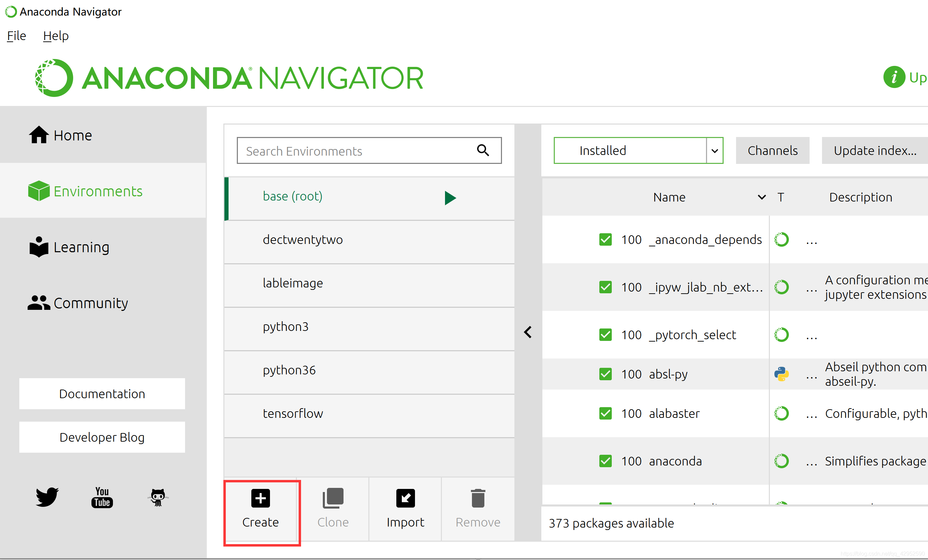Viewport: 928px width, 560px height.
Task: Open the GitHub octocat icon link
Action: (x=158, y=498)
